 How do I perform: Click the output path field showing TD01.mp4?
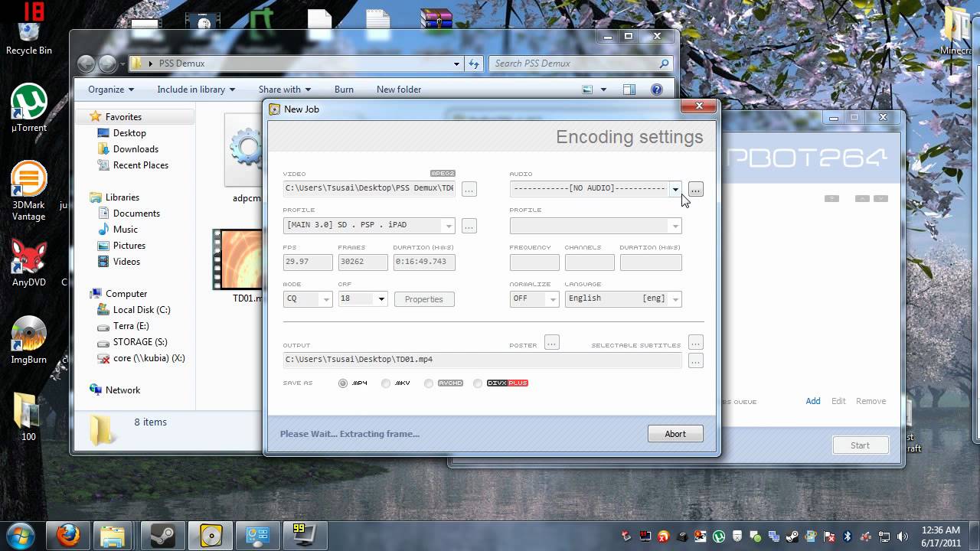[482, 360]
